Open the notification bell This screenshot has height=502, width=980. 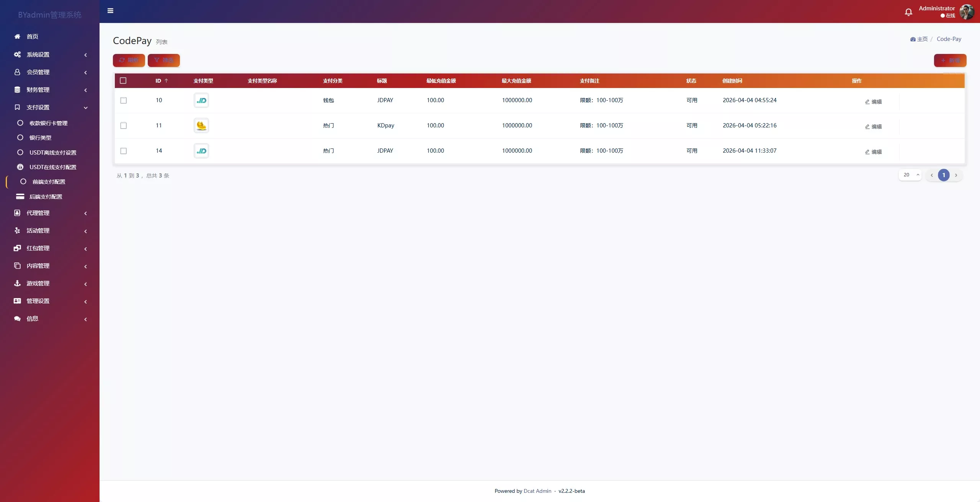908,12
